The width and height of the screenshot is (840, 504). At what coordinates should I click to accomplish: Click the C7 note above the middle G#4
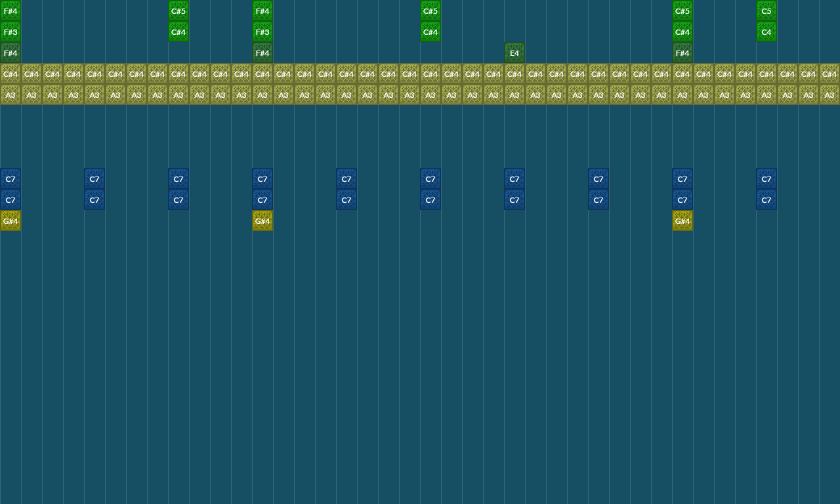click(x=262, y=199)
